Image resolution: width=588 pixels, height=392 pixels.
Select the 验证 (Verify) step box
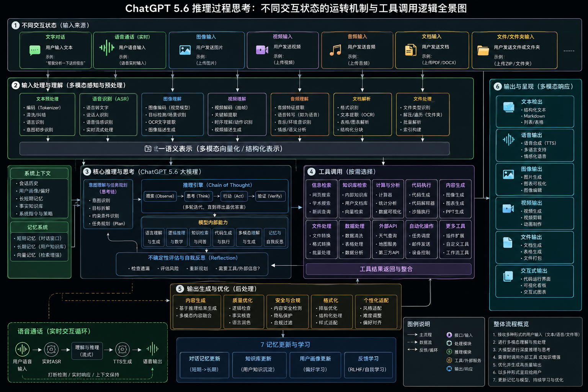(x=270, y=196)
